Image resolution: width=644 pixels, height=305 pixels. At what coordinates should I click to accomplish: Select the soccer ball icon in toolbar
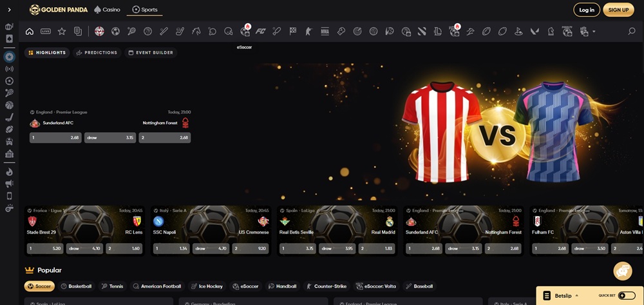click(x=115, y=31)
